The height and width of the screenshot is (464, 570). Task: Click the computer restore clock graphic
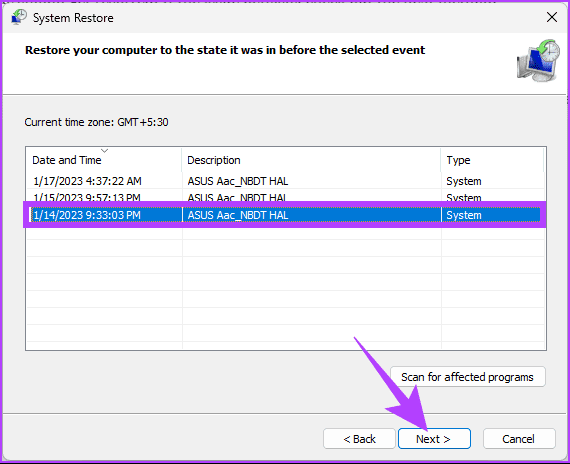click(x=538, y=60)
